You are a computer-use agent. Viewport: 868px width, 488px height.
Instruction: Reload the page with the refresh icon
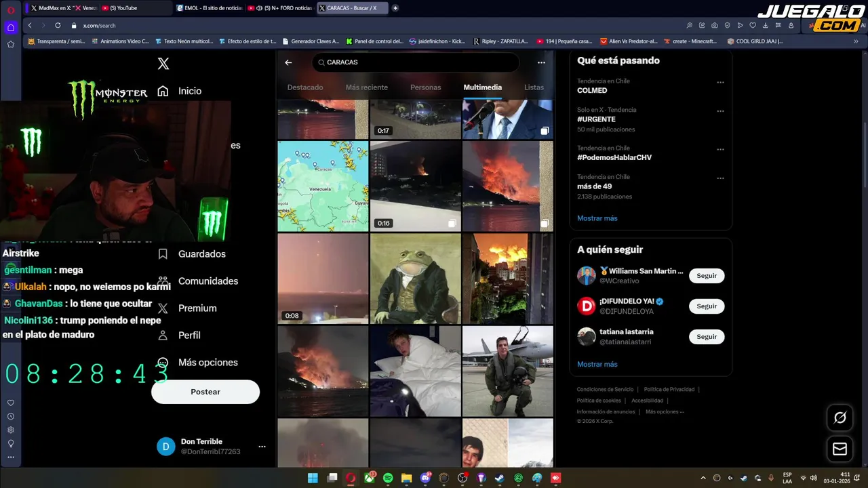tap(58, 26)
